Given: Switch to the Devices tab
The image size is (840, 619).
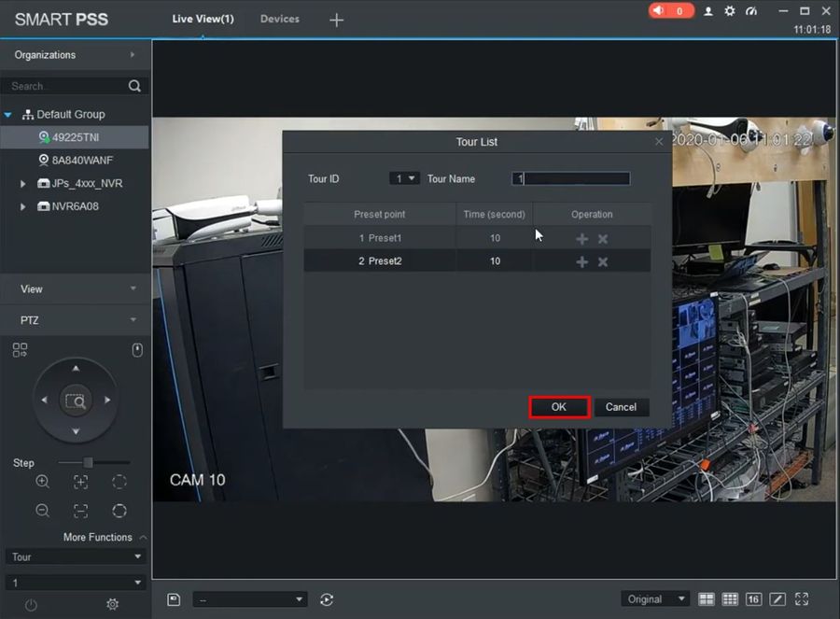Looking at the screenshot, I should point(279,19).
